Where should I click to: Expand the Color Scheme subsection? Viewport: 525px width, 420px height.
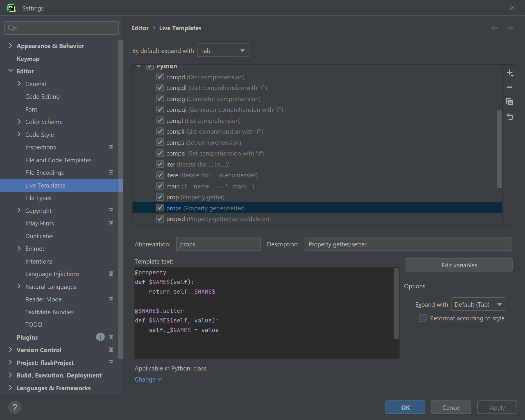pyautogui.click(x=19, y=121)
